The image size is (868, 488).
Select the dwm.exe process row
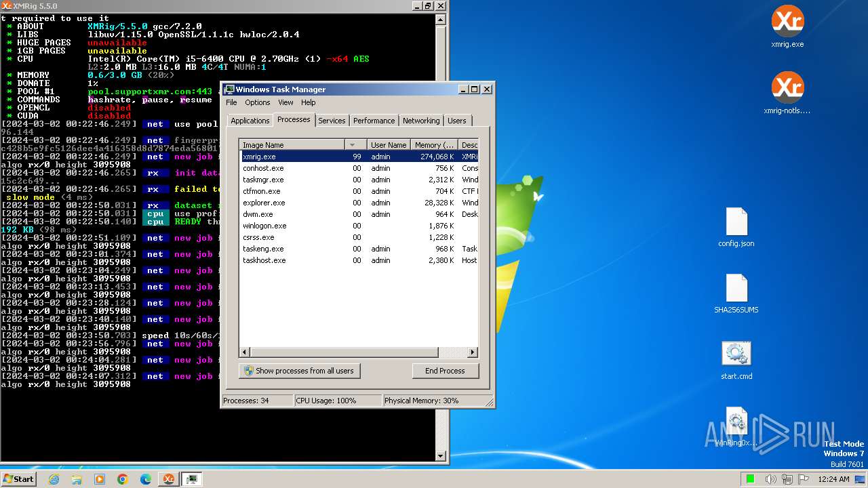[x=359, y=214]
